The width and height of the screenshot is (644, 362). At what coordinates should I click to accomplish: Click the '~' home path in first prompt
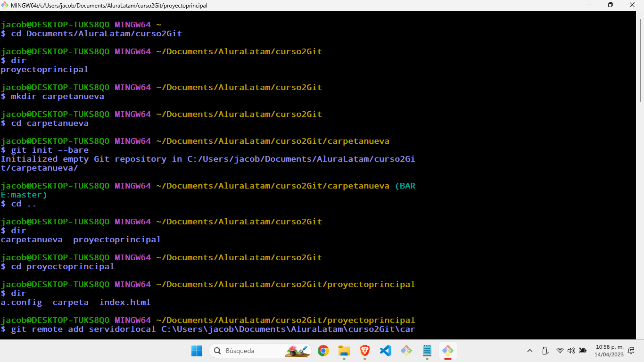coord(159,25)
